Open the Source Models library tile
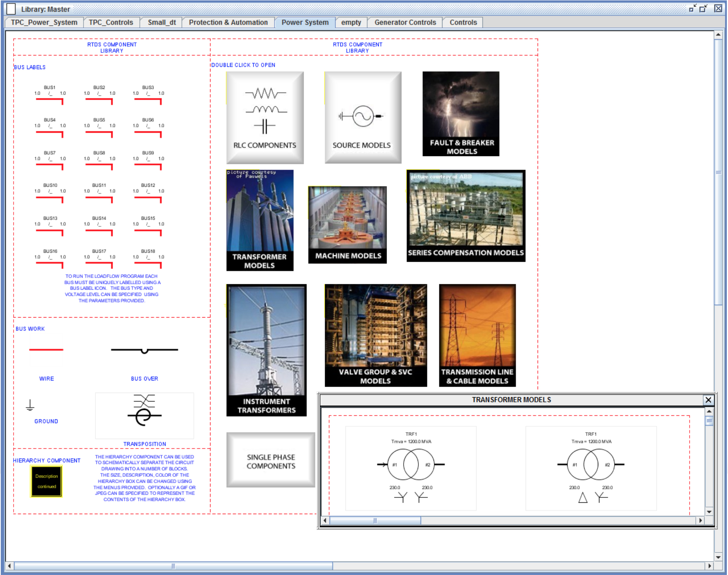Screen dimensions: 728x575 362,117
